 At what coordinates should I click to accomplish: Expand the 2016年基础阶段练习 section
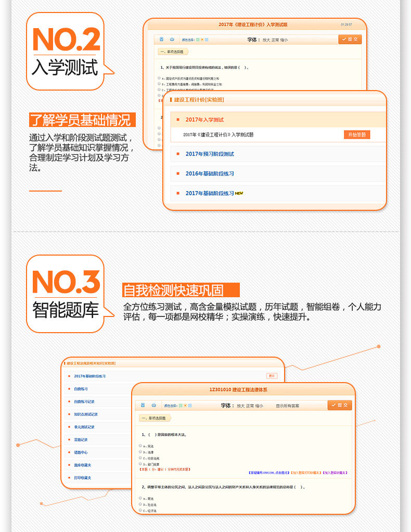coord(278,174)
